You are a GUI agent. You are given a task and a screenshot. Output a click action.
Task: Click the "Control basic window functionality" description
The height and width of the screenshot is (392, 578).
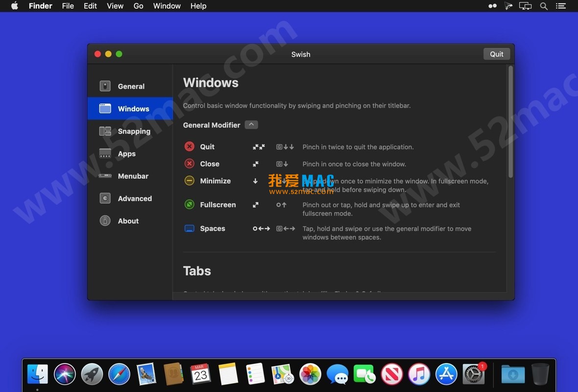(x=297, y=105)
